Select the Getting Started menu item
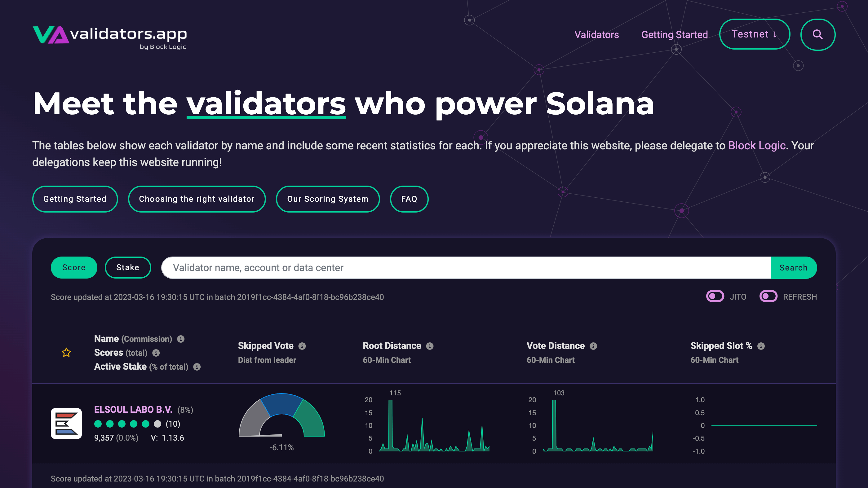The width and height of the screenshot is (868, 488). click(674, 35)
